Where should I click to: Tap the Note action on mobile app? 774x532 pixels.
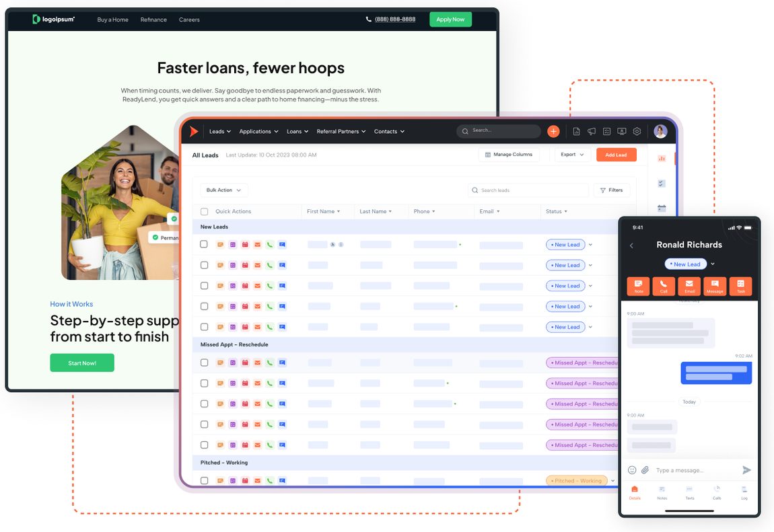point(638,286)
